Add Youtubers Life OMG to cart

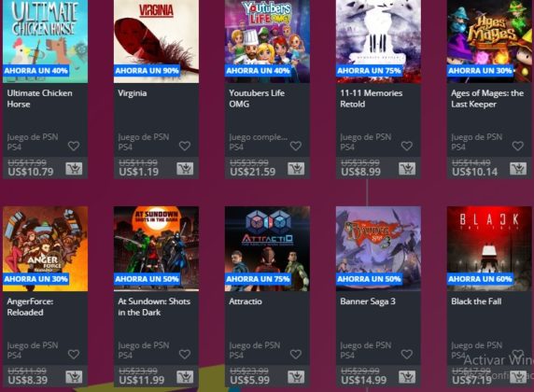[x=296, y=169]
